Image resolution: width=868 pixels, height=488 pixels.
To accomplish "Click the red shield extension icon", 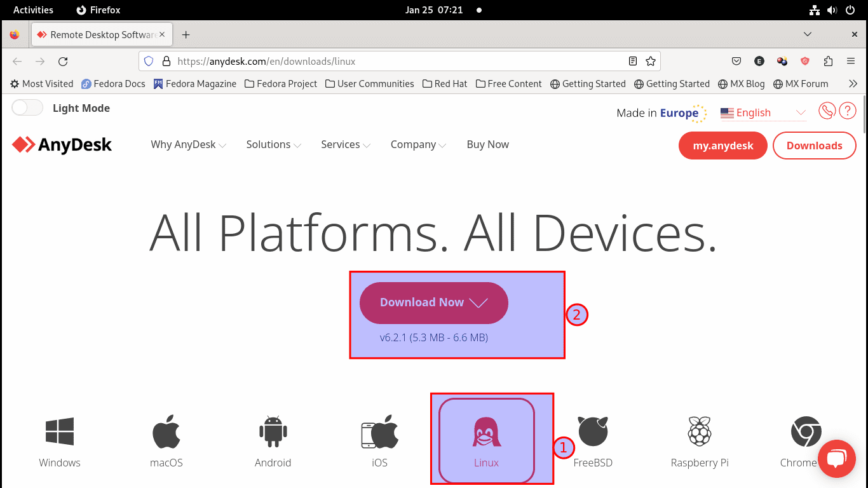I will tap(805, 62).
